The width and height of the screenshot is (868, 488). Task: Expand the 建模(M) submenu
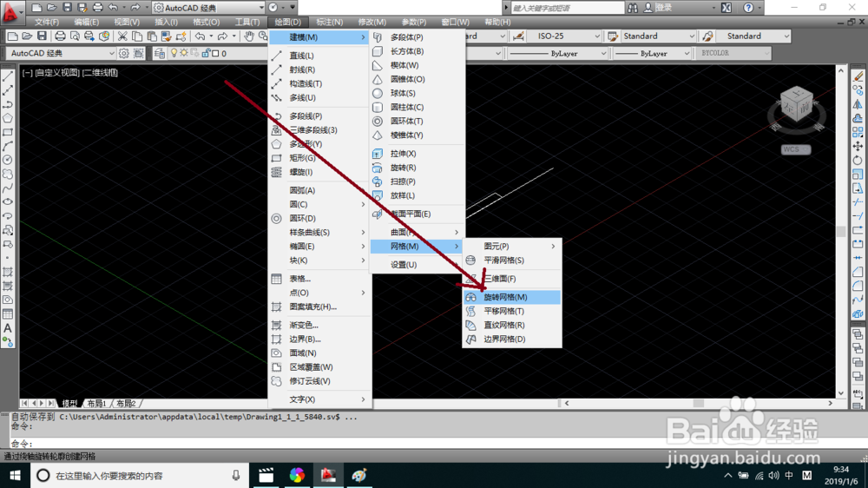click(x=319, y=37)
